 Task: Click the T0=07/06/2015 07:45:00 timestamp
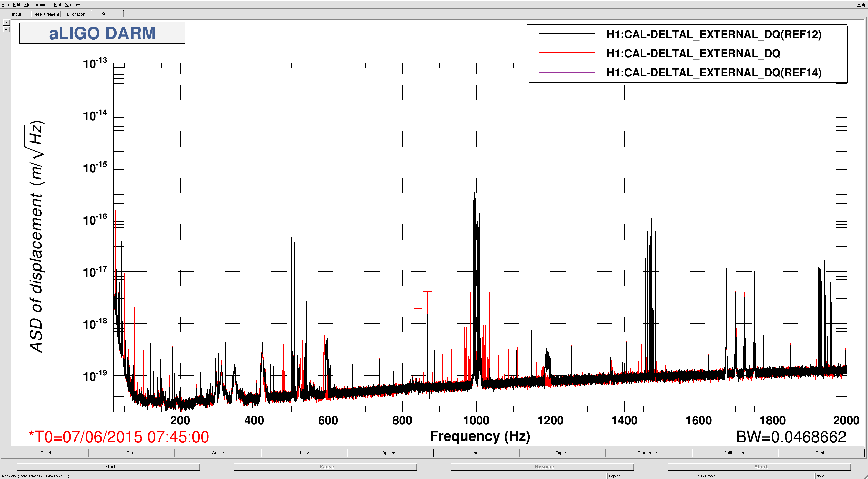119,437
